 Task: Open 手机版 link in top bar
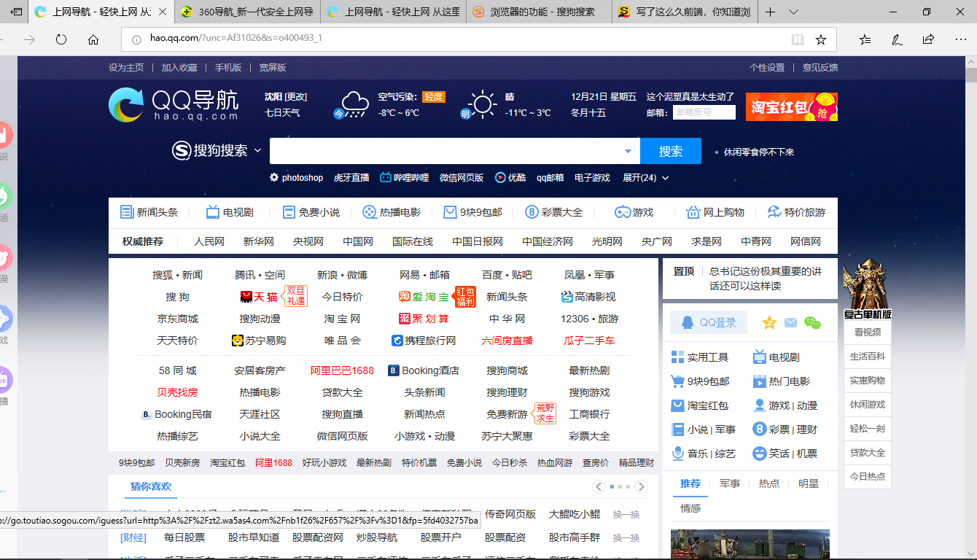228,67
